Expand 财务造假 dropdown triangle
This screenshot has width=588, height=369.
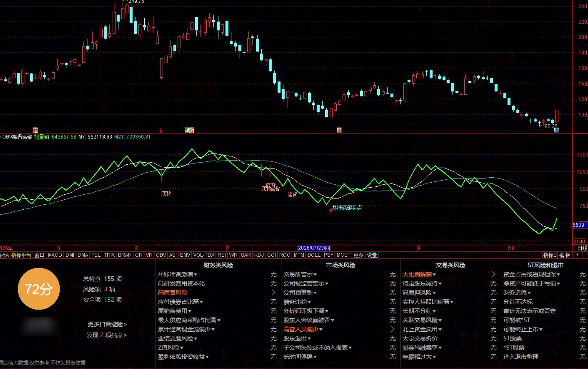coord(529,293)
